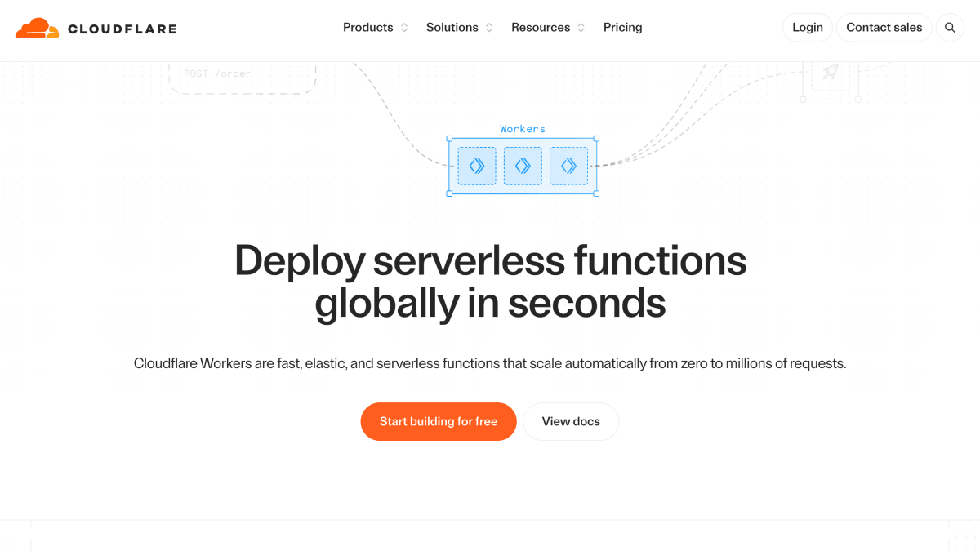
Task: Click the Login button
Action: 808,28
